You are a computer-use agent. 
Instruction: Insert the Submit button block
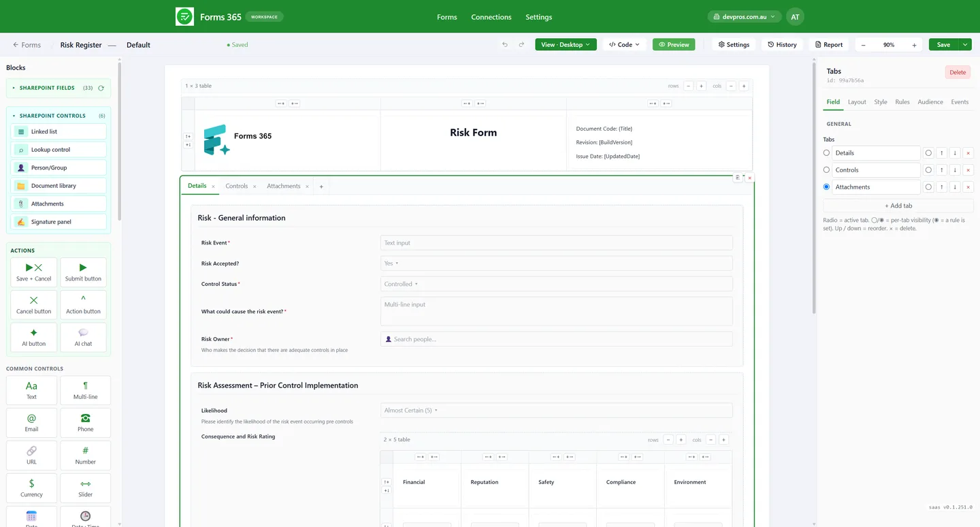click(83, 272)
